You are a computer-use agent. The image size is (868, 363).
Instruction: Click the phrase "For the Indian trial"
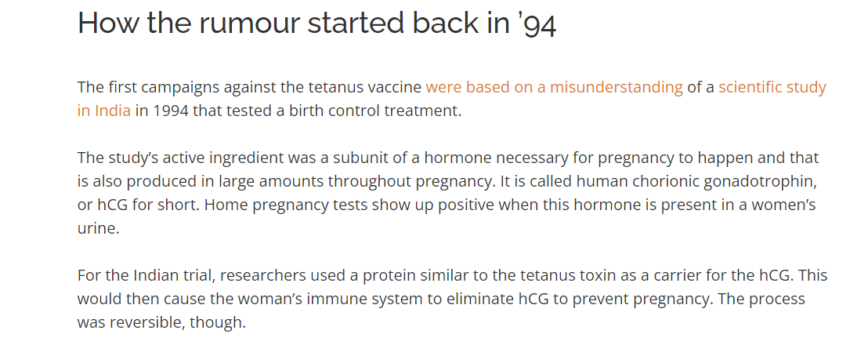click(146, 275)
